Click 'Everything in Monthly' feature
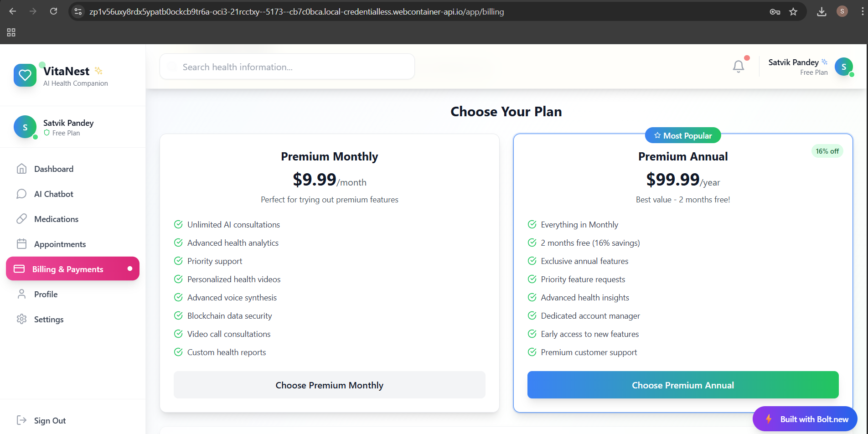Image resolution: width=868 pixels, height=434 pixels. pyautogui.click(x=579, y=224)
